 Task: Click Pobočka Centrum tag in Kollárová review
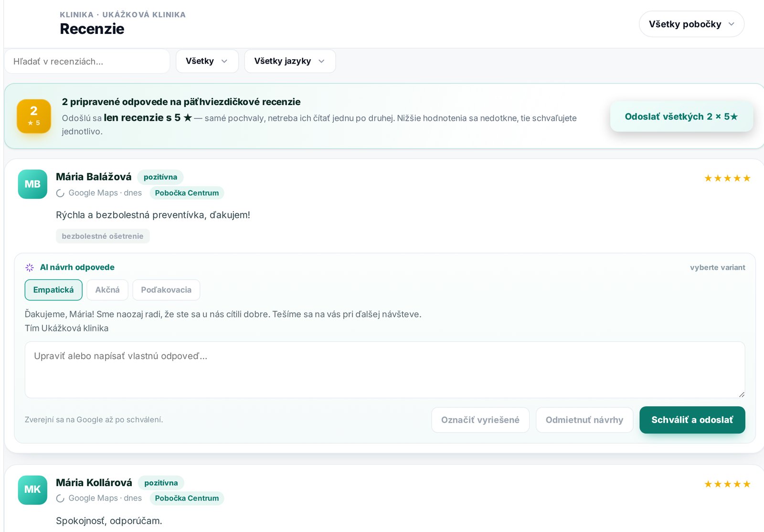coord(187,498)
